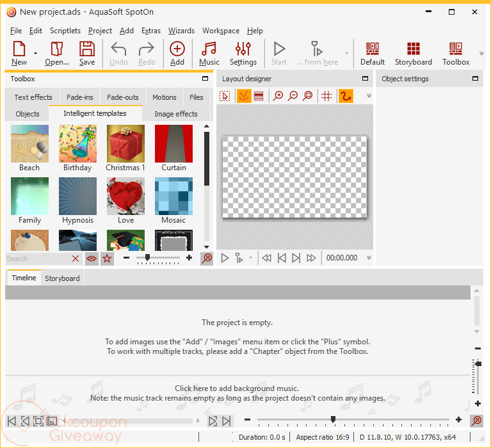Image resolution: width=491 pixels, height=448 pixels.
Task: Open project Settings sliders icon
Action: pyautogui.click(x=243, y=53)
